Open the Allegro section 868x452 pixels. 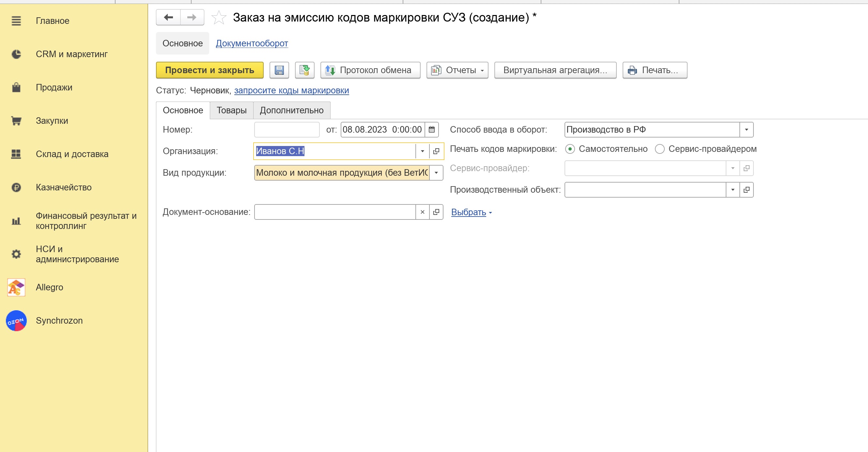(49, 287)
